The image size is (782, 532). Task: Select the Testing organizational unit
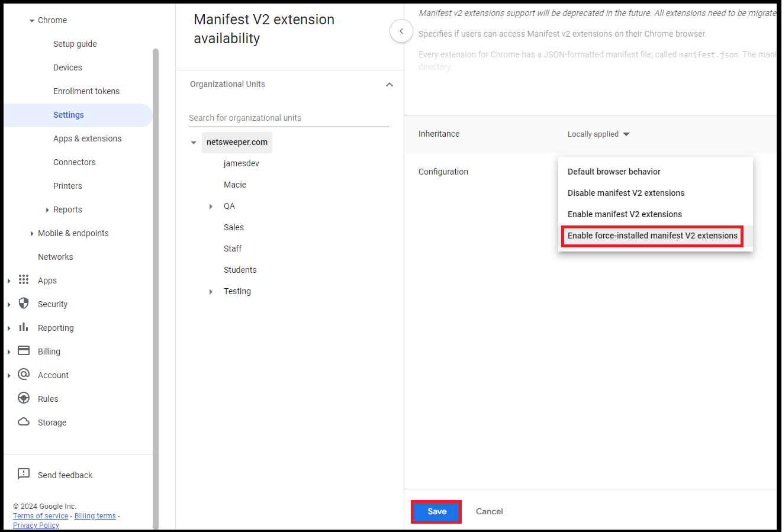(x=237, y=291)
